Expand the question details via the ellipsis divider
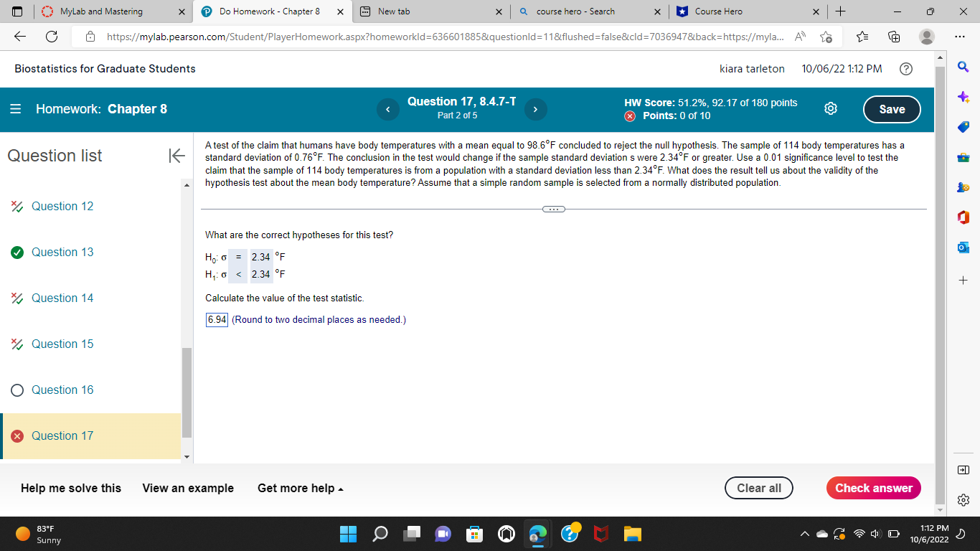This screenshot has width=980, height=551. (554, 209)
